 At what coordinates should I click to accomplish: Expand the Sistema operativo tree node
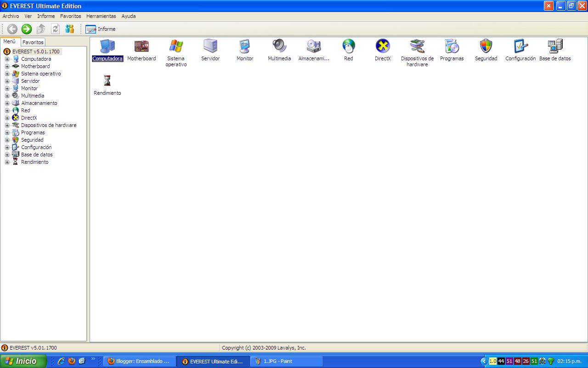click(7, 74)
